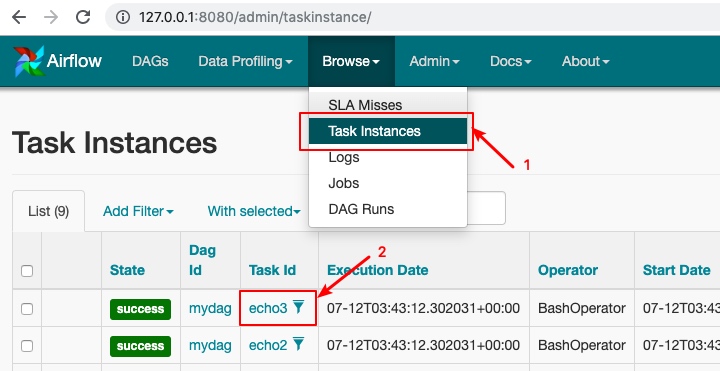
Task: Tick the select-all checkbox in table header
Action: coord(27,271)
